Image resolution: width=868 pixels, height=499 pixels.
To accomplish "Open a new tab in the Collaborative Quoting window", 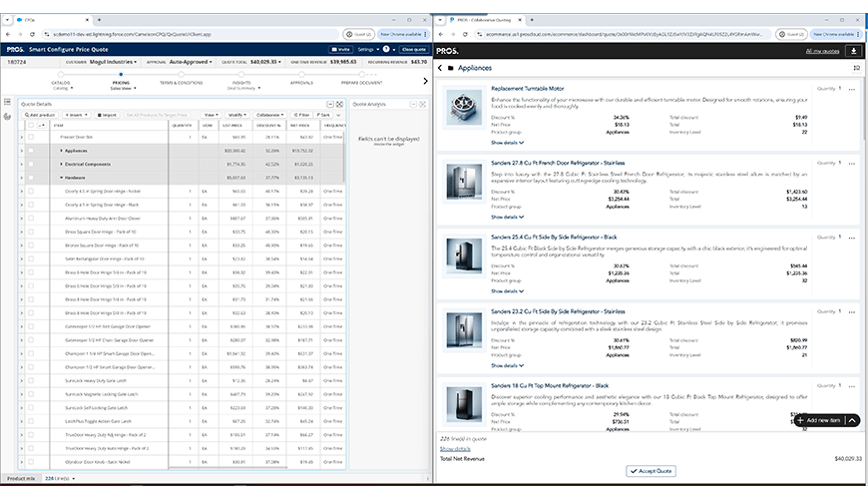I will tap(532, 20).
